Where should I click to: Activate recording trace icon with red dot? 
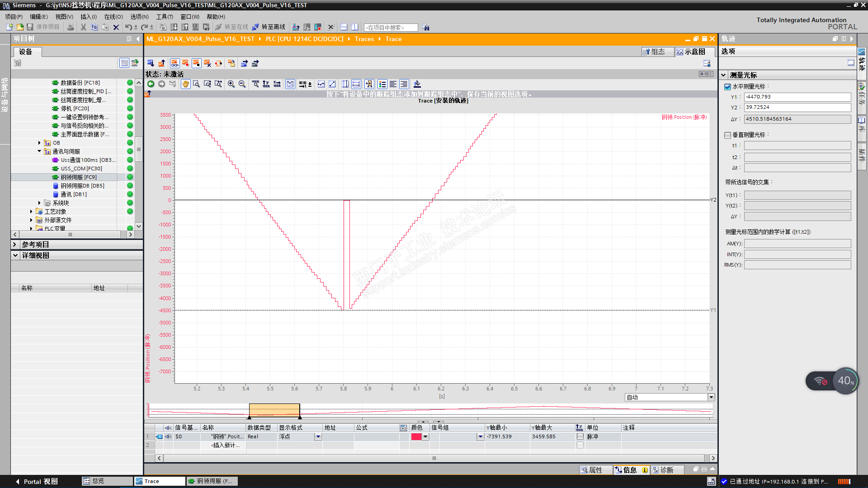tap(185, 63)
